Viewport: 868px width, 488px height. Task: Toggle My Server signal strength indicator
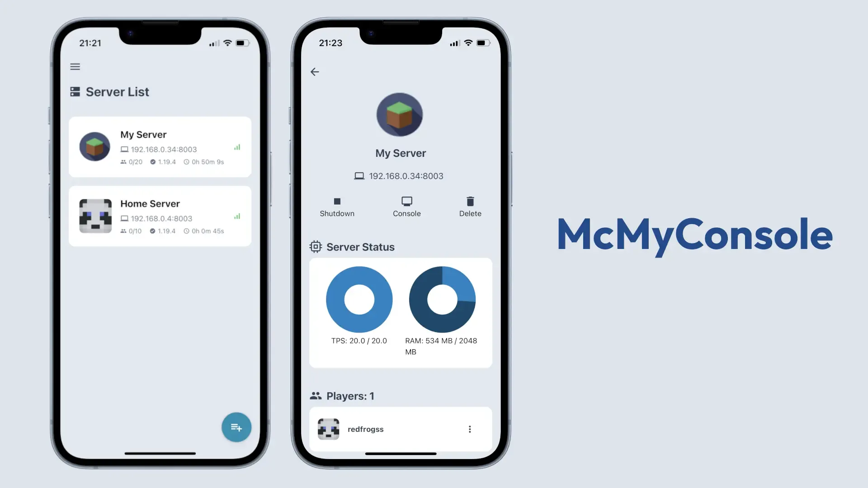tap(237, 146)
